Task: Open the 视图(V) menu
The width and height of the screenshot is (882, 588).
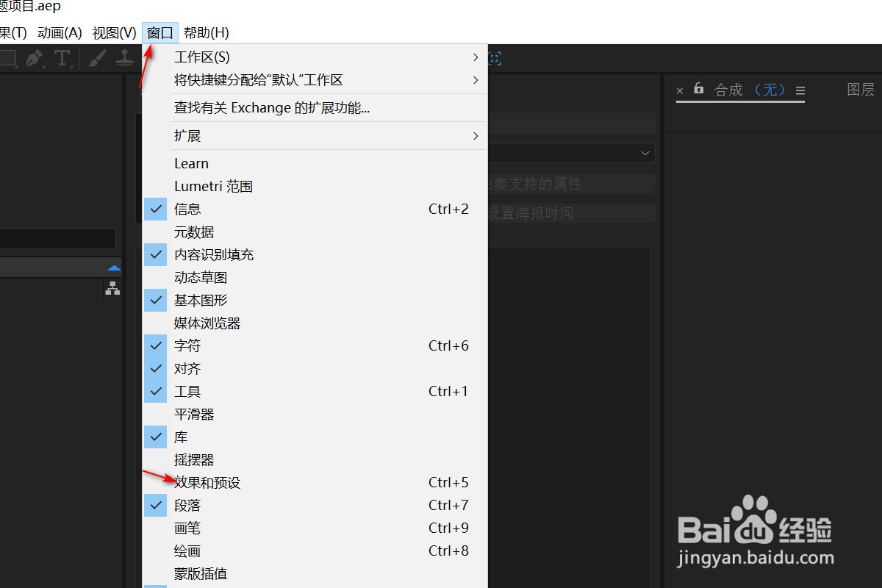Action: click(115, 32)
